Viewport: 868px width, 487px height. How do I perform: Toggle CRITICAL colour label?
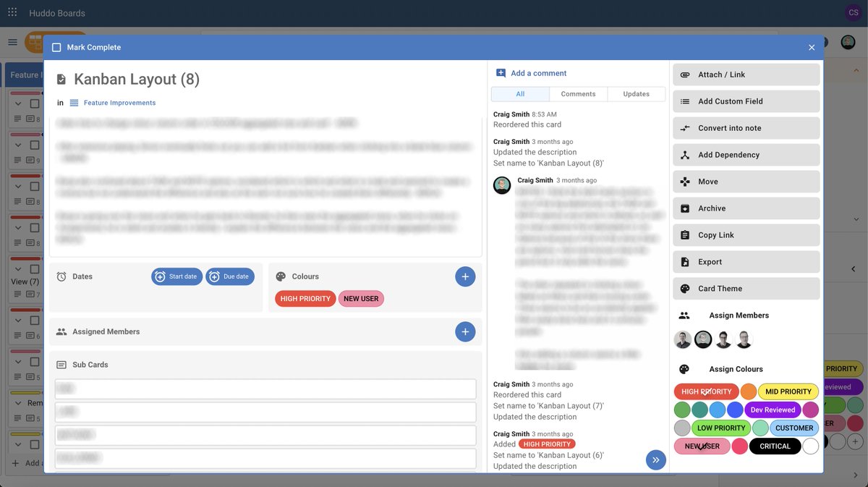[775, 446]
